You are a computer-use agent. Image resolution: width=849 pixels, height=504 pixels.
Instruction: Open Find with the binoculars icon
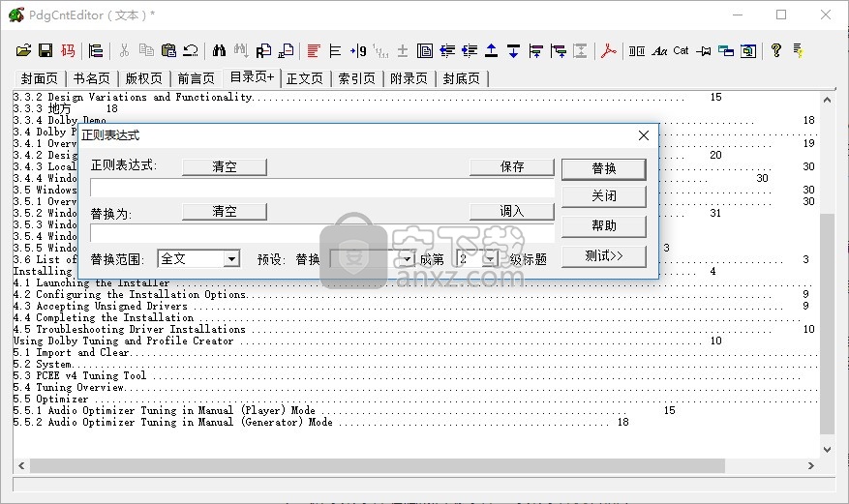pyautogui.click(x=219, y=51)
